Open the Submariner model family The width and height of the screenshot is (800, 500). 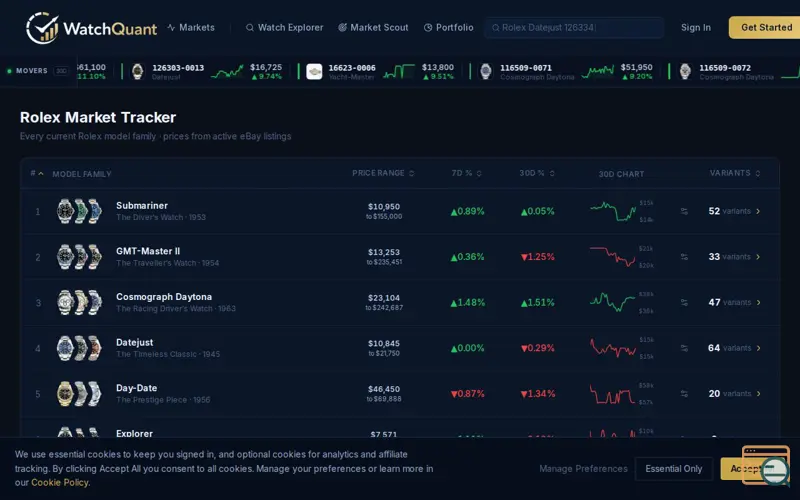click(400, 211)
